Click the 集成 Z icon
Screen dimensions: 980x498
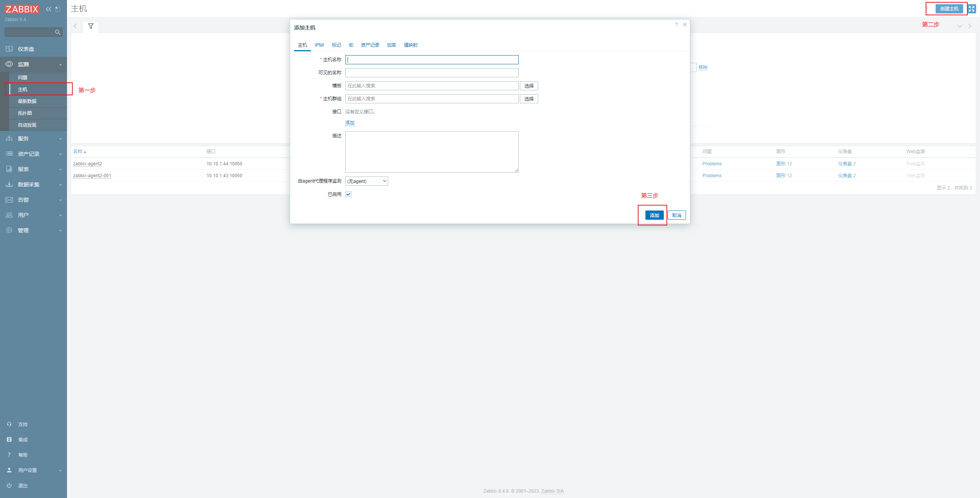(9, 439)
